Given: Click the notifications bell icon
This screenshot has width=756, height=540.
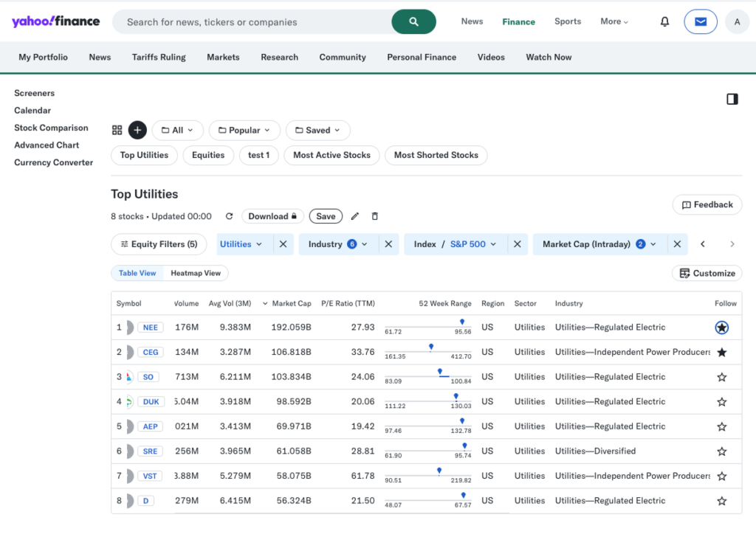Looking at the screenshot, I should pos(664,21).
